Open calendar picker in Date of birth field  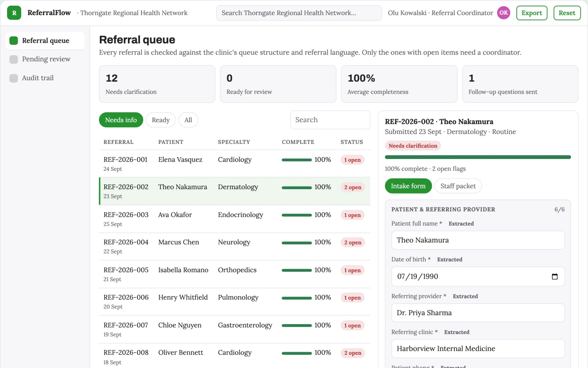(x=555, y=276)
